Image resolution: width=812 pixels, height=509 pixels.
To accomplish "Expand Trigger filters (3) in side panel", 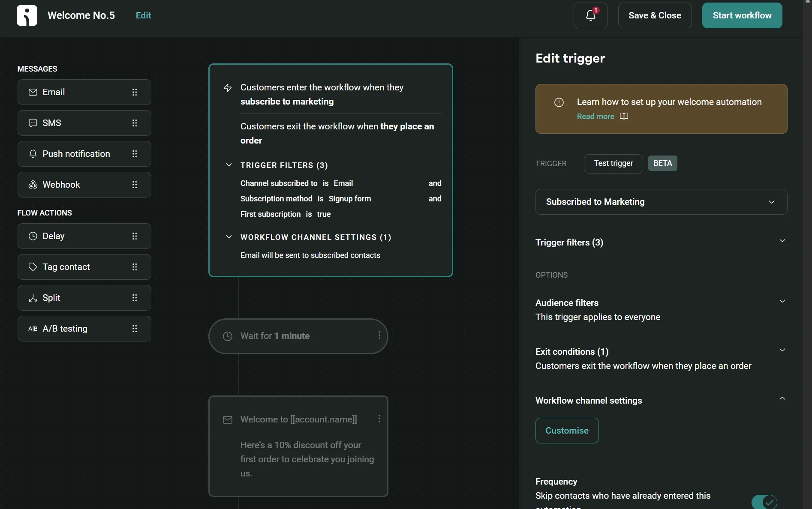I will click(x=782, y=241).
